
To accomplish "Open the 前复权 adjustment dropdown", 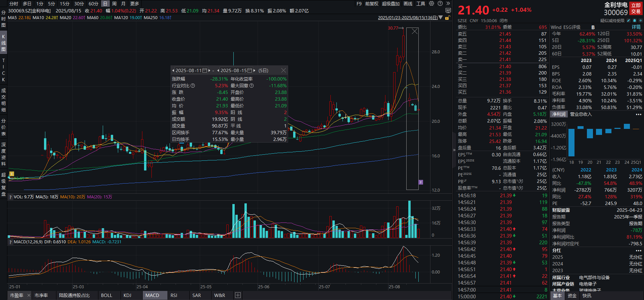I will (372, 4).
